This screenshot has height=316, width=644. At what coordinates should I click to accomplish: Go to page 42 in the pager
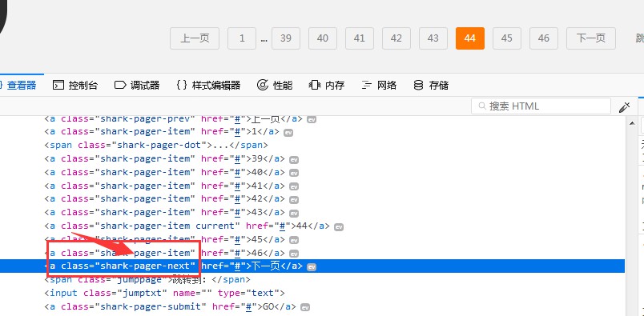(396, 38)
